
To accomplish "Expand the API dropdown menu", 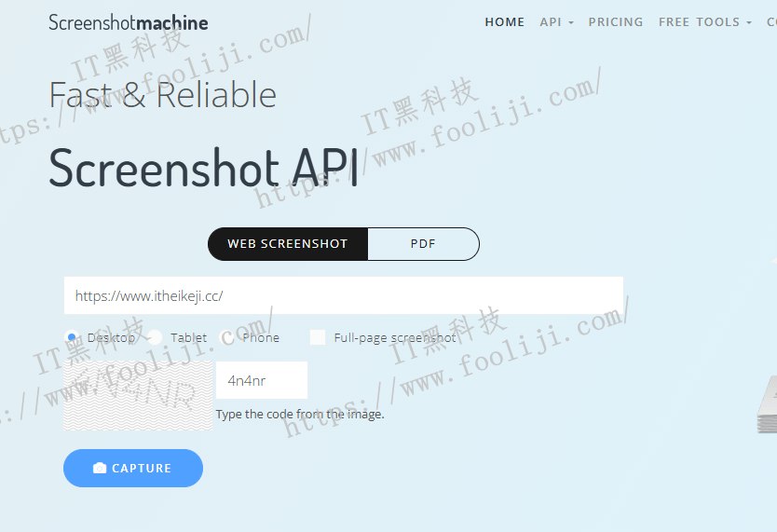I will (x=556, y=22).
